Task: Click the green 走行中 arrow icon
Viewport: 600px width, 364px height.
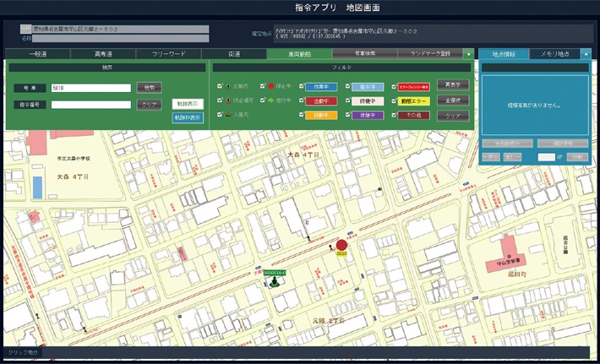Action: 271,101
